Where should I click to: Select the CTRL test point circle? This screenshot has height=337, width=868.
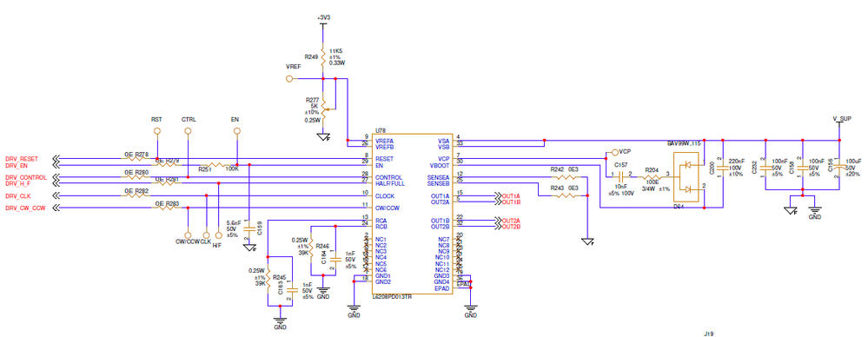[188, 131]
